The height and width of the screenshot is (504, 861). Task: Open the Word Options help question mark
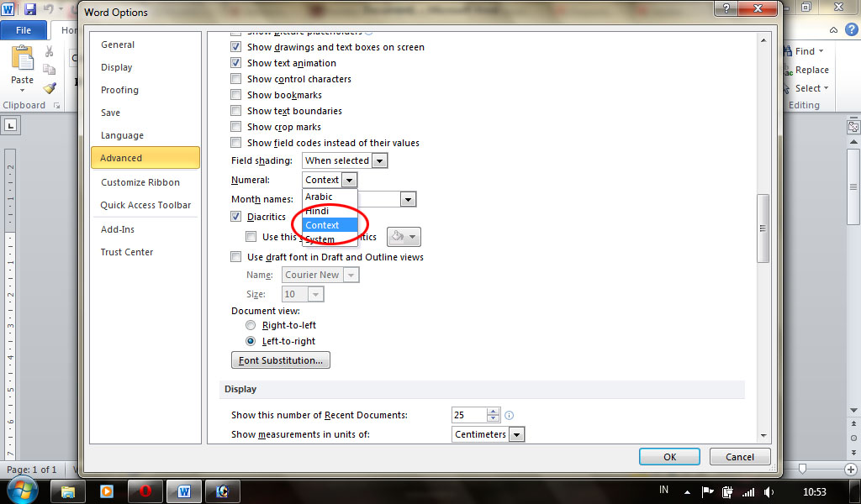tap(726, 8)
